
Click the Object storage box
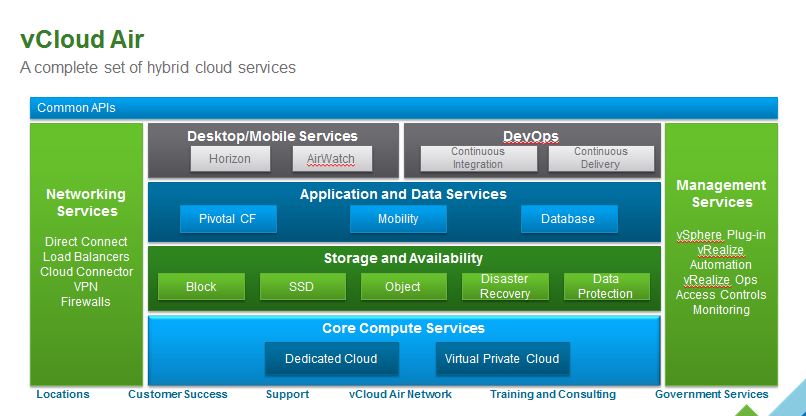(403, 287)
